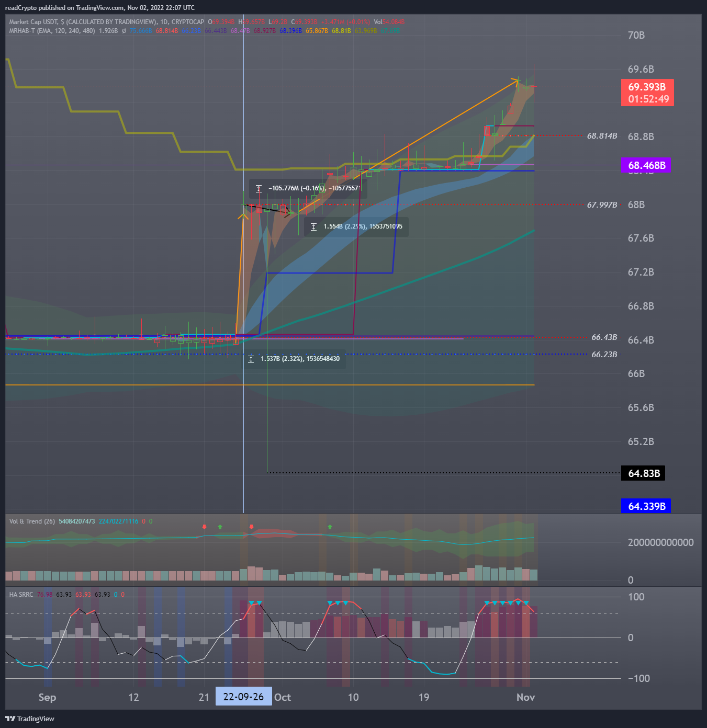Viewport: 707px width, 728px height.
Task: Click the 100 oscillator axis label
Action: tap(636, 597)
